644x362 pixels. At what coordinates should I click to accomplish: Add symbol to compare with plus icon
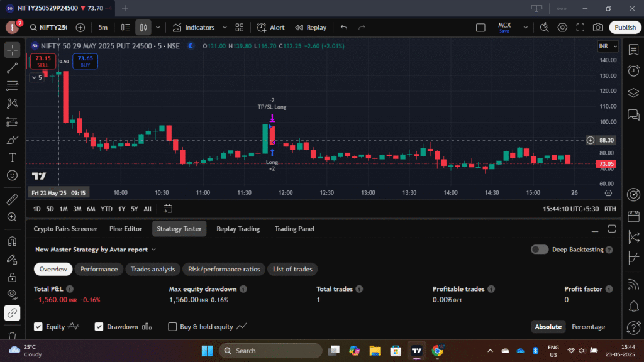(x=80, y=28)
